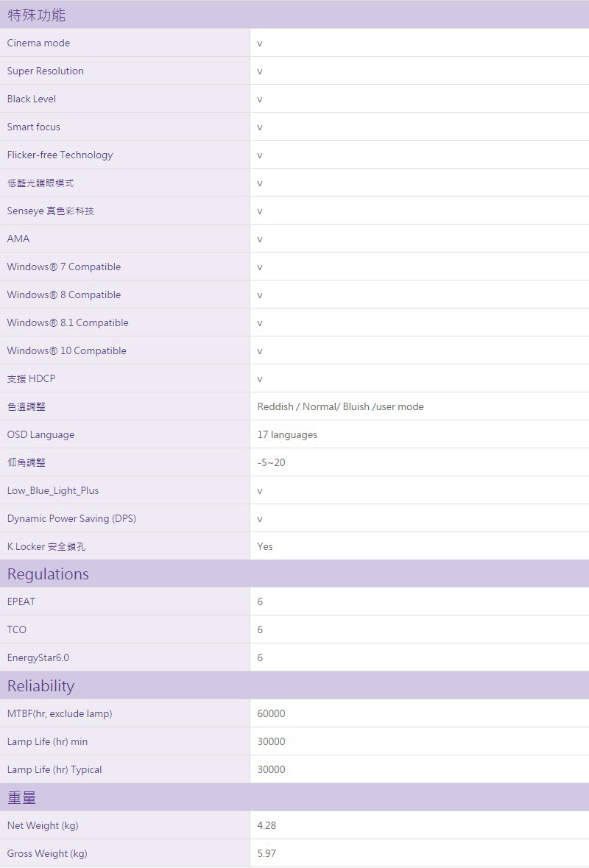Click the Net Weight 4.28 value
This screenshot has width=589, height=868.
click(x=267, y=825)
